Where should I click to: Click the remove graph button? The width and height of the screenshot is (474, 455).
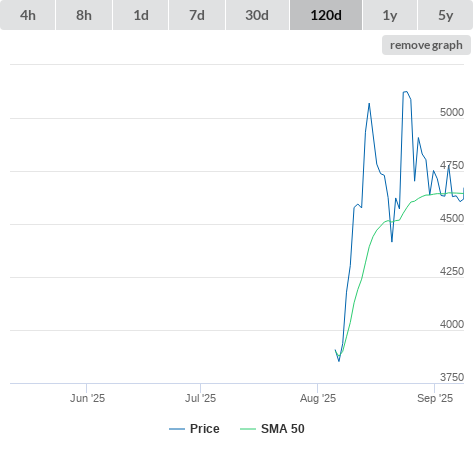point(426,45)
